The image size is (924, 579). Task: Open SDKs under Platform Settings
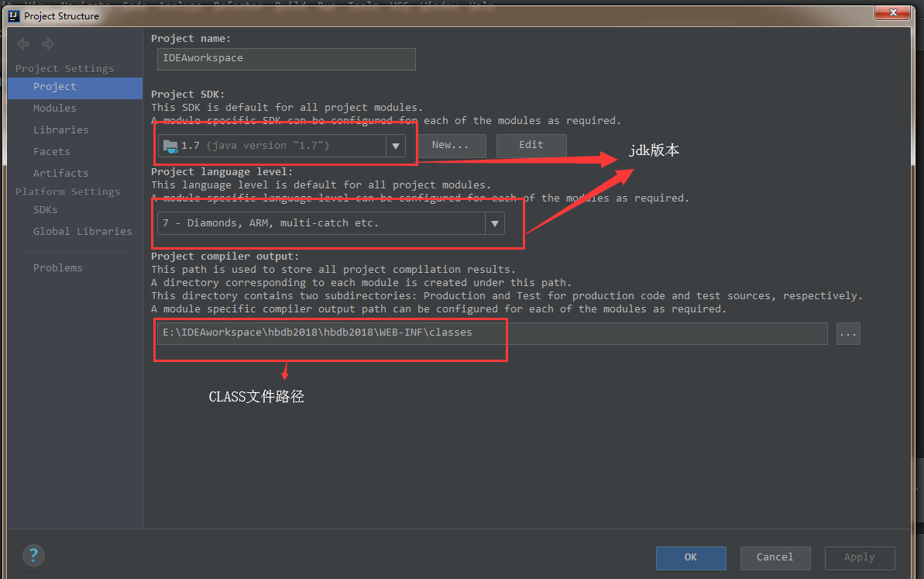[x=45, y=209]
